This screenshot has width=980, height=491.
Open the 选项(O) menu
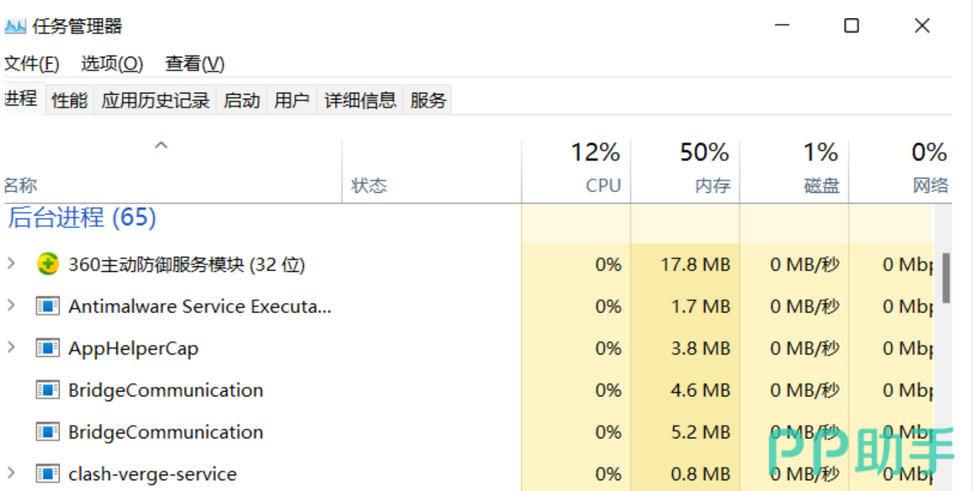coord(112,64)
